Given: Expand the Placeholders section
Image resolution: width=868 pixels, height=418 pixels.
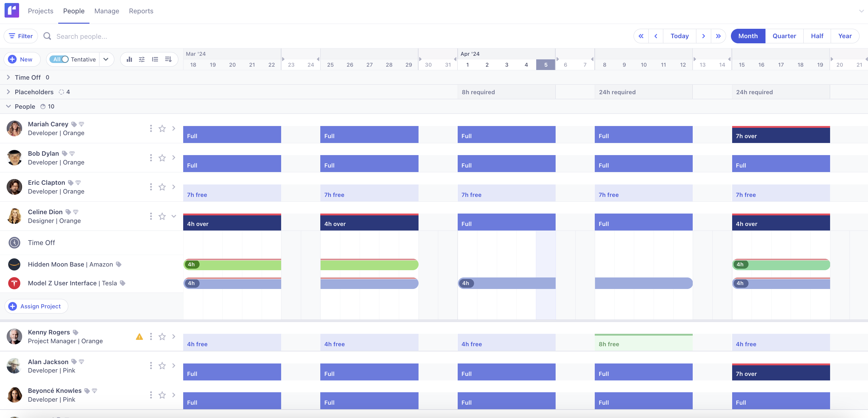Looking at the screenshot, I should (8, 92).
